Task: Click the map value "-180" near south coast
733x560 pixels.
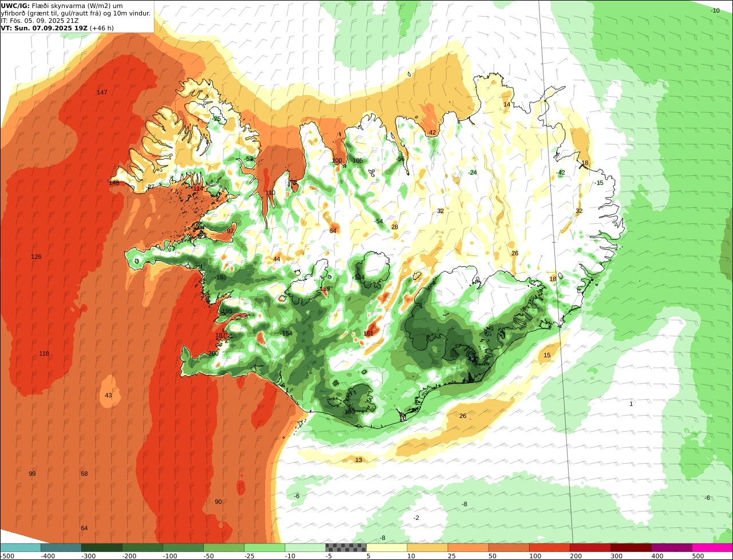Action: tap(349, 412)
